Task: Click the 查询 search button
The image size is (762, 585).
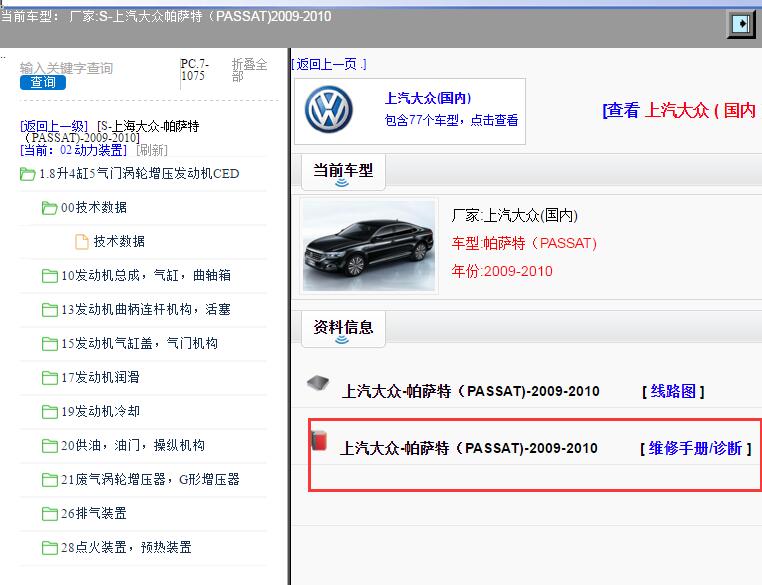Action: tap(43, 83)
